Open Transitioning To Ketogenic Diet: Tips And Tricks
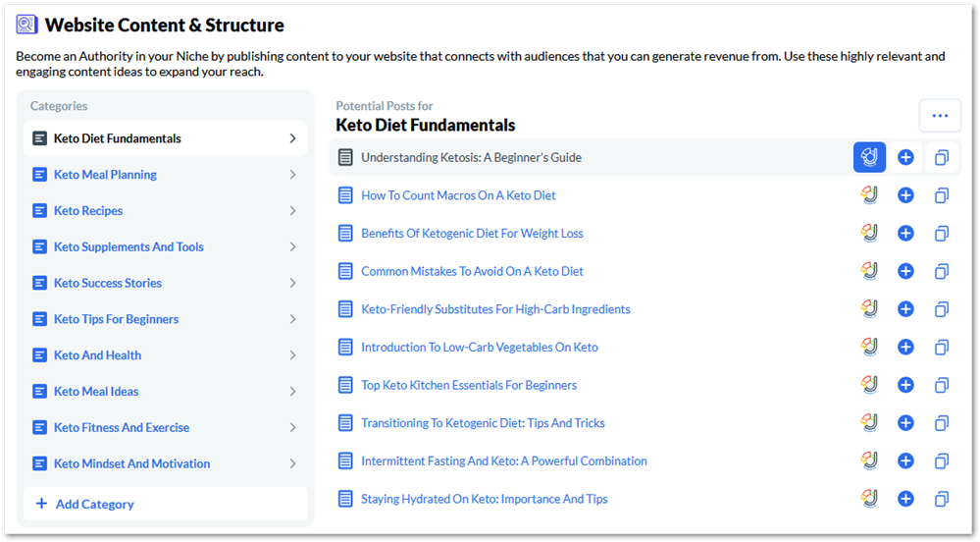Viewport: 980px width, 542px height. pos(483,423)
